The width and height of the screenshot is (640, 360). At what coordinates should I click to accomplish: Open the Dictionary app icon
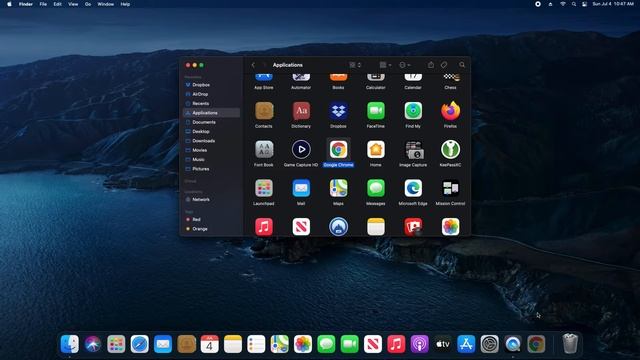tap(301, 111)
